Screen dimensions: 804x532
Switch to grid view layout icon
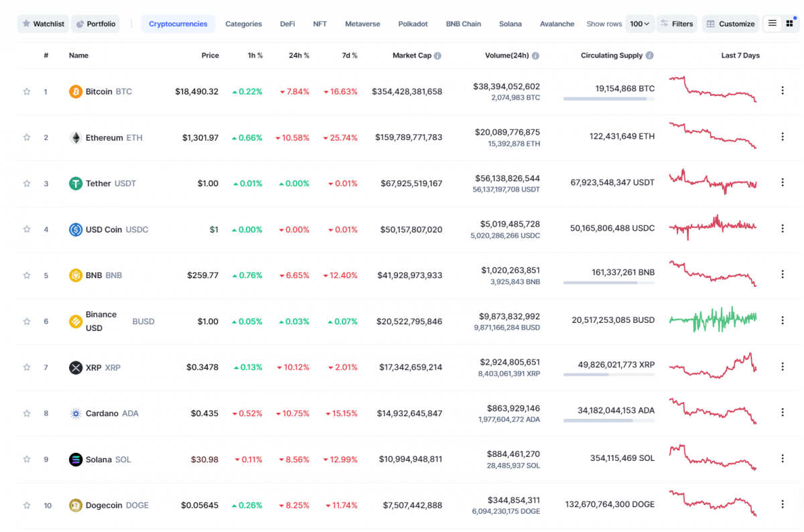(790, 23)
